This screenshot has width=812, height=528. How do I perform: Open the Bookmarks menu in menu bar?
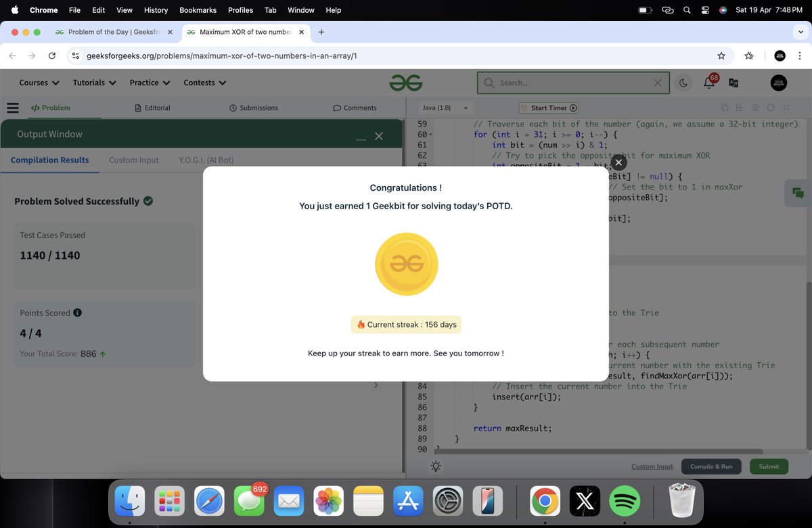point(198,10)
